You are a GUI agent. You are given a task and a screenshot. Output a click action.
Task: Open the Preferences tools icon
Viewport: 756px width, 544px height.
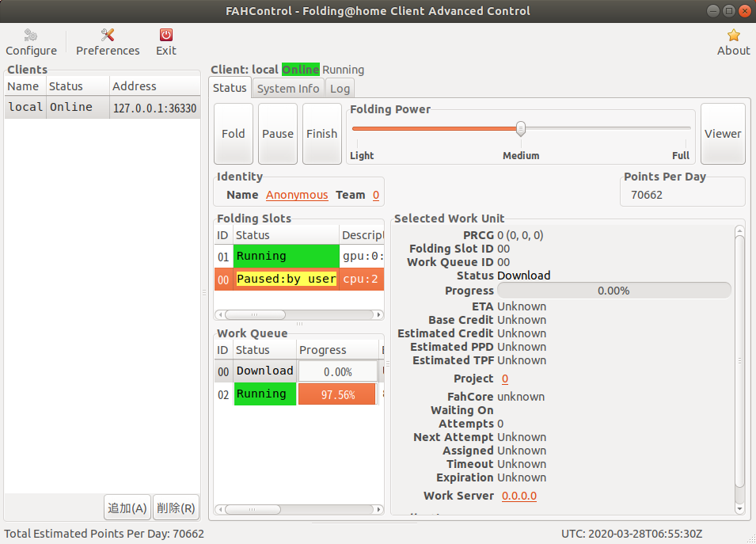tap(108, 43)
